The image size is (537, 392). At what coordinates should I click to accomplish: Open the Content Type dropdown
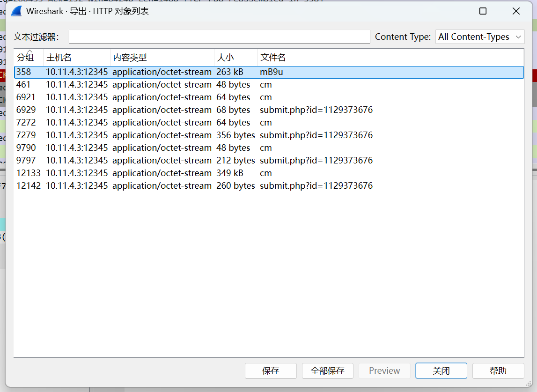click(479, 37)
